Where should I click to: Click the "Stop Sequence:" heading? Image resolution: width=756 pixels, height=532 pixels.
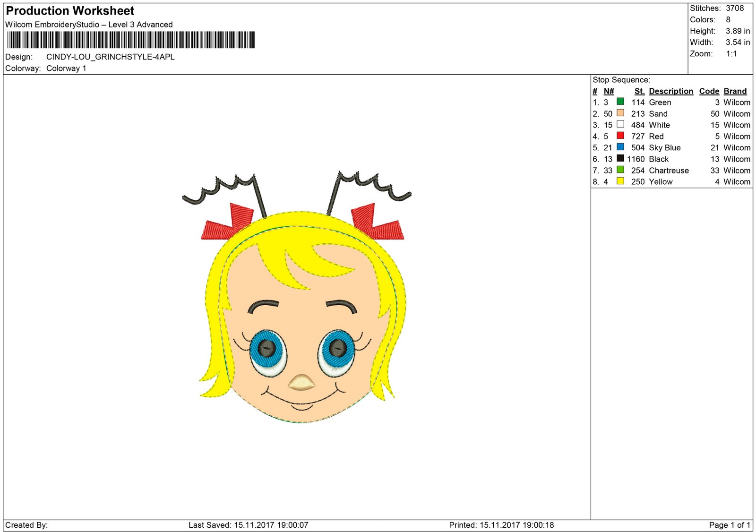[x=621, y=80]
